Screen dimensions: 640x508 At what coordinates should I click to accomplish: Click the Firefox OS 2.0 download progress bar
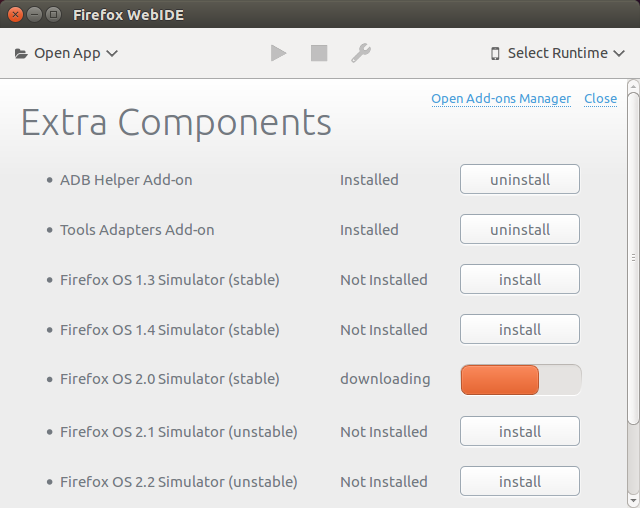point(521,380)
